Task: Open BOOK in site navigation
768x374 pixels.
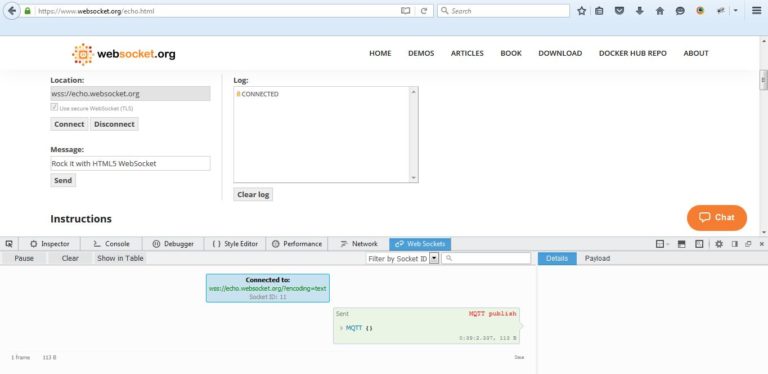Action: click(511, 53)
